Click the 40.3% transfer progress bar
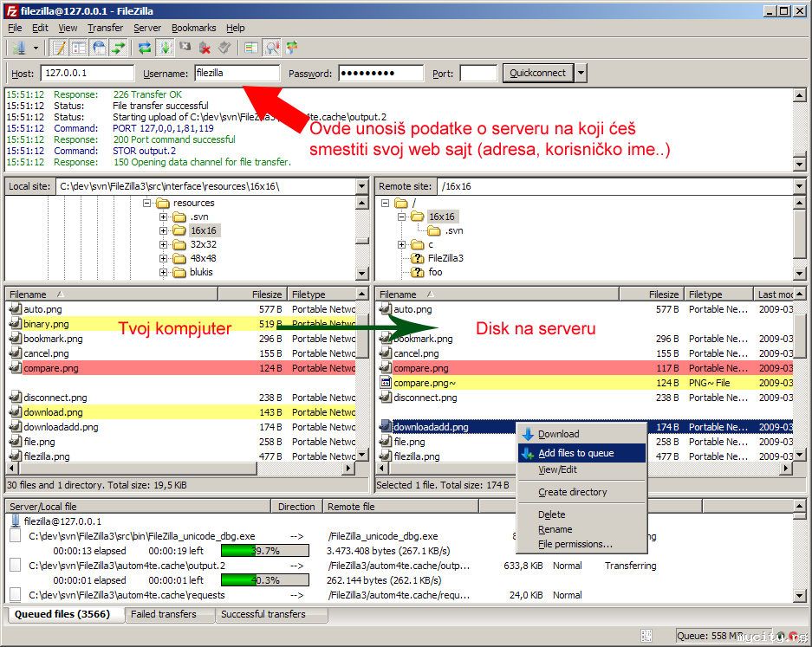 [x=265, y=580]
